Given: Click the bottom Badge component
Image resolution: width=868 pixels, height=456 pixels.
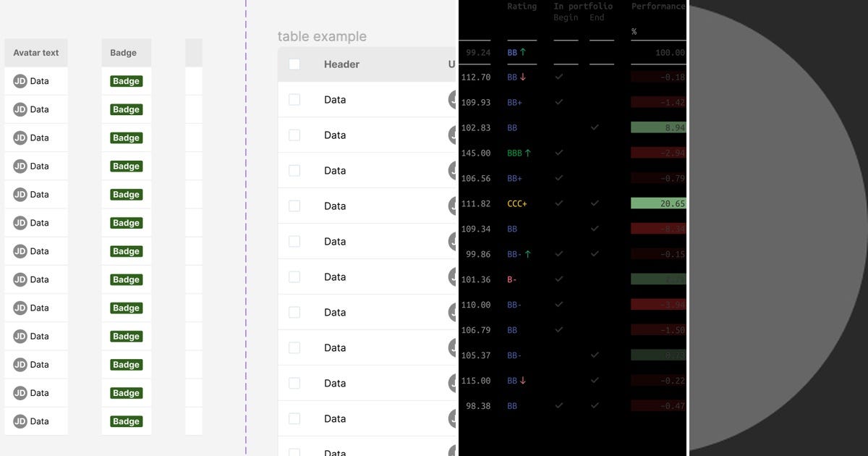Looking at the screenshot, I should click(126, 421).
